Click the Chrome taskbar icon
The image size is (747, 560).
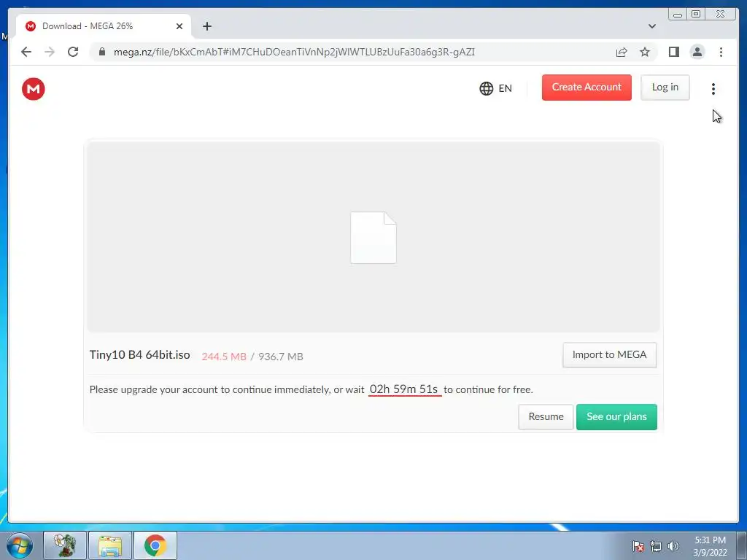(155, 545)
